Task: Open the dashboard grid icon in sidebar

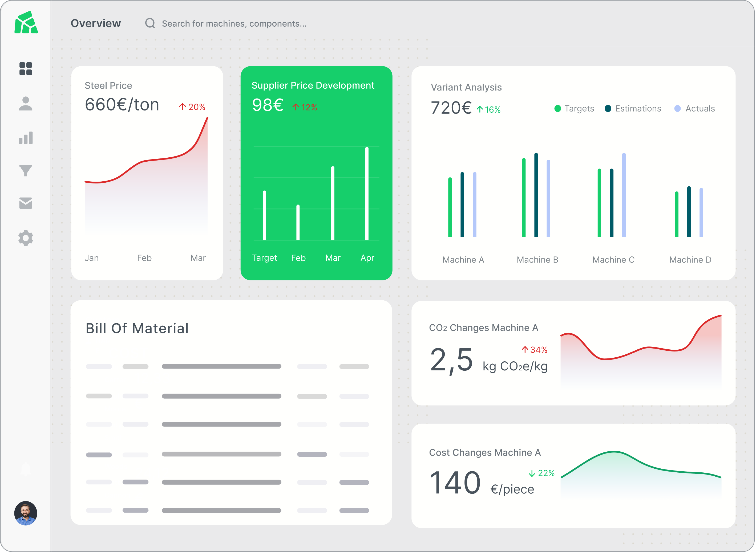Action: click(x=26, y=69)
